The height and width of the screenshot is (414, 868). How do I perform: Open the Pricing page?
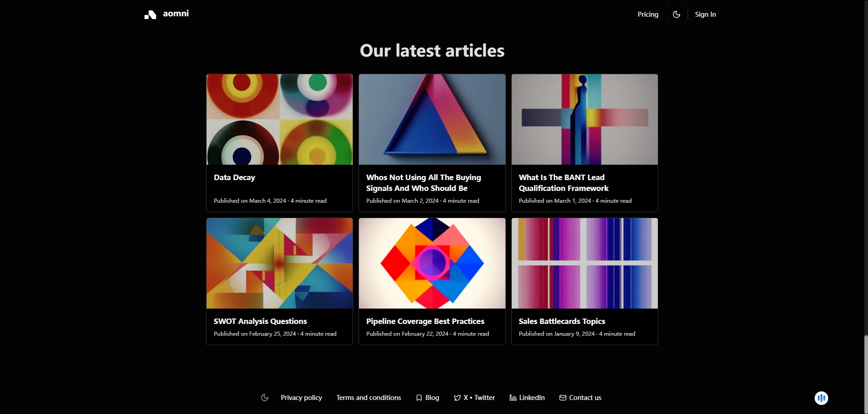coord(648,14)
